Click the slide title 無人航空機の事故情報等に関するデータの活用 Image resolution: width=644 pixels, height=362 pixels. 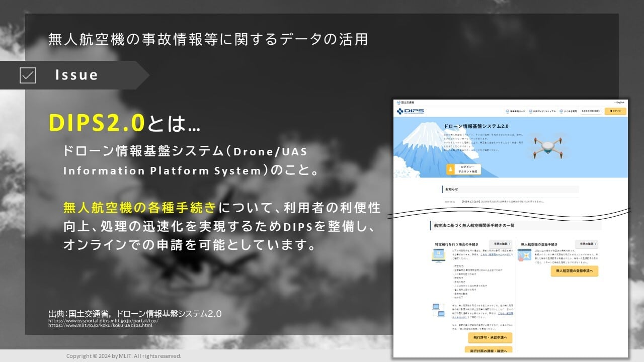pyautogui.click(x=208, y=39)
